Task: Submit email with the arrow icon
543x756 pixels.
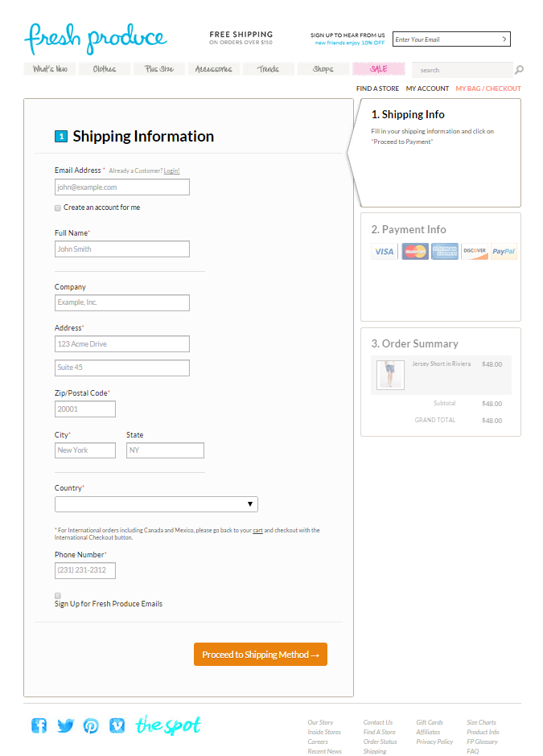Action: [x=504, y=39]
